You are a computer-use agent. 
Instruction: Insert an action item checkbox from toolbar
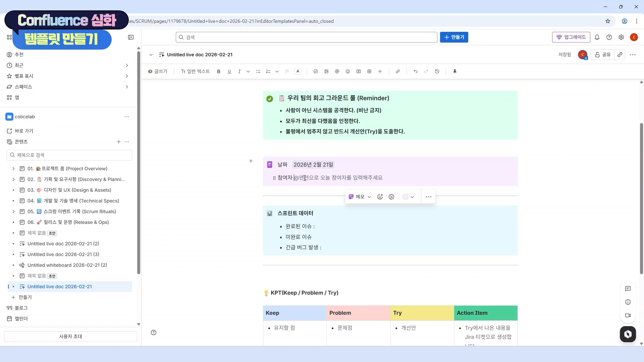(315, 71)
